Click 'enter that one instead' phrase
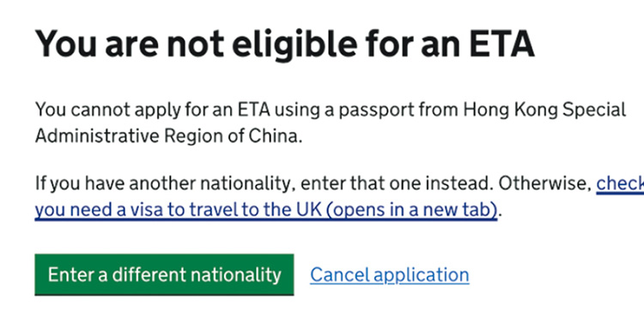 tap(397, 183)
